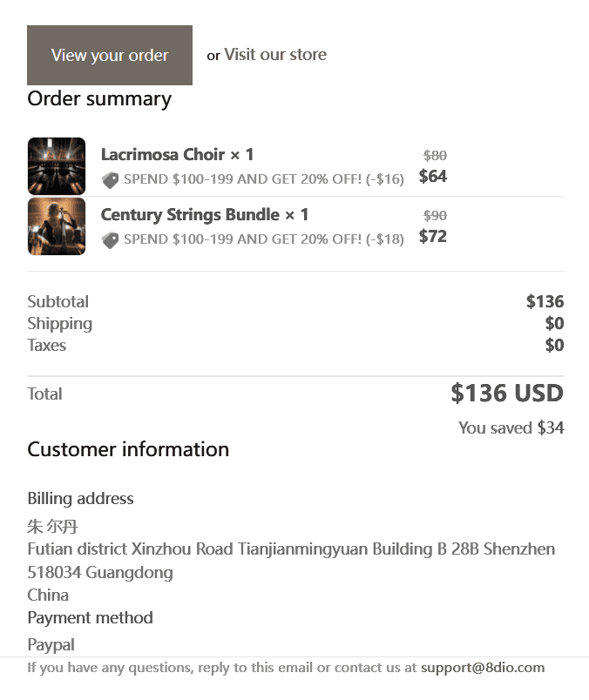Viewport: 589px width, 700px height.
Task: Click the Century Strings Bundle thumbnail
Action: [x=57, y=226]
